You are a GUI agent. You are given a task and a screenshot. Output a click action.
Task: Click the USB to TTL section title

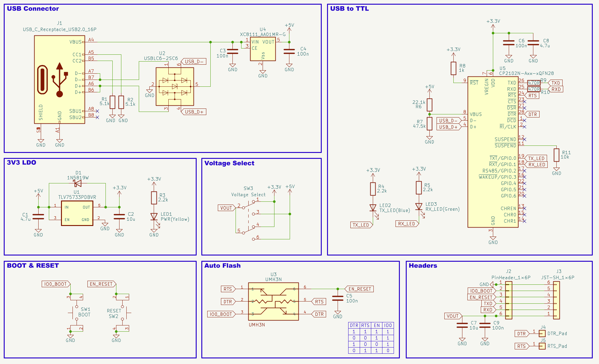[x=349, y=9]
